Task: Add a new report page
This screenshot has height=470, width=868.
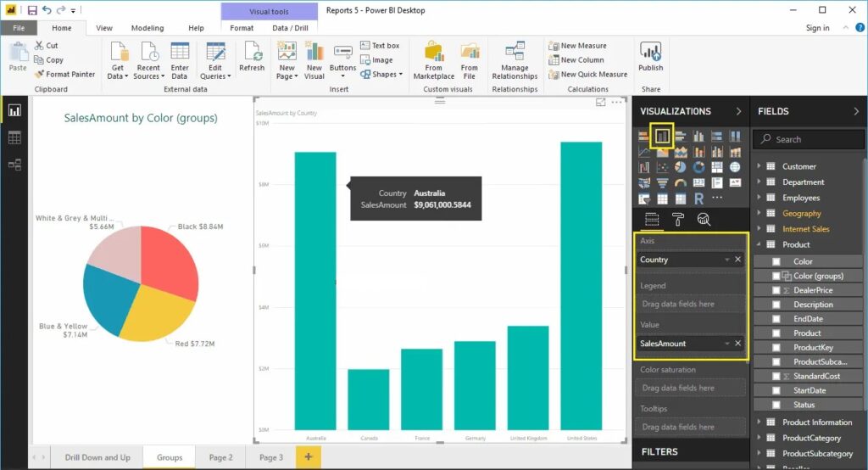Action: coord(309,456)
